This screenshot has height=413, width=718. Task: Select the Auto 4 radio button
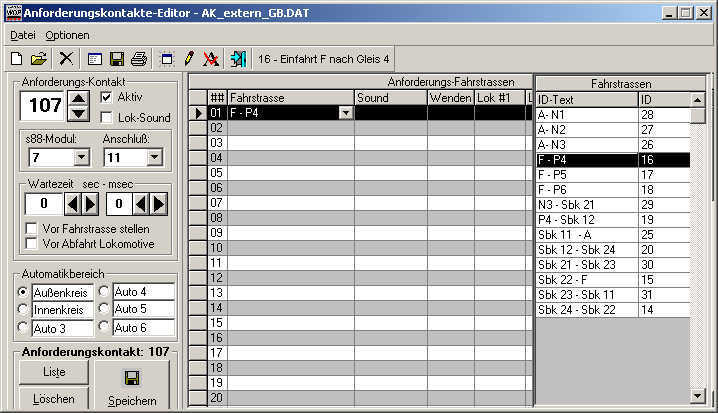pyautogui.click(x=104, y=291)
